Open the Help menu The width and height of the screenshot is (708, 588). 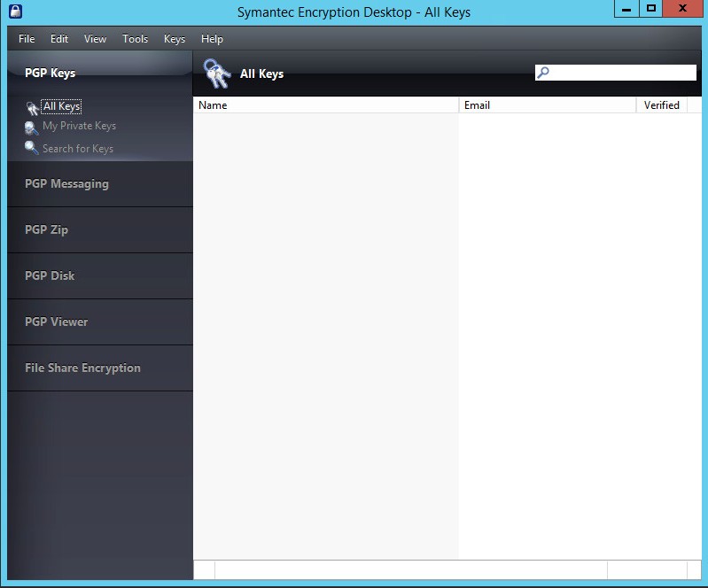[212, 39]
